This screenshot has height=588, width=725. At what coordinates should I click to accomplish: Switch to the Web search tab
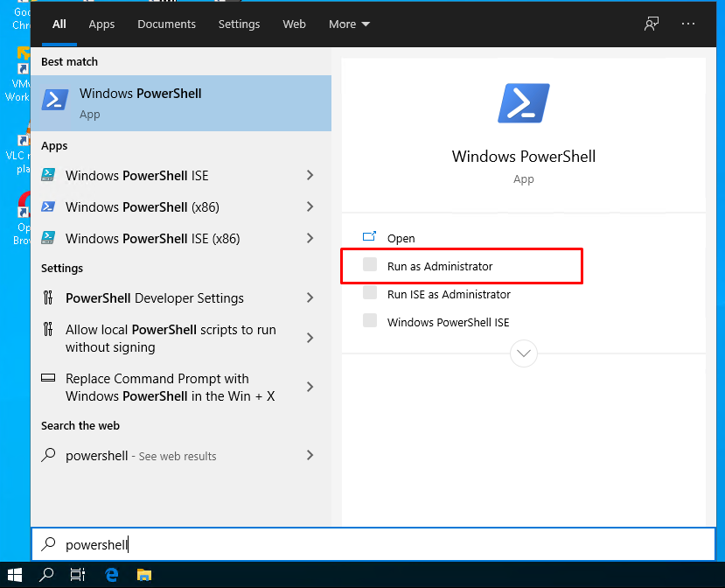tap(294, 24)
